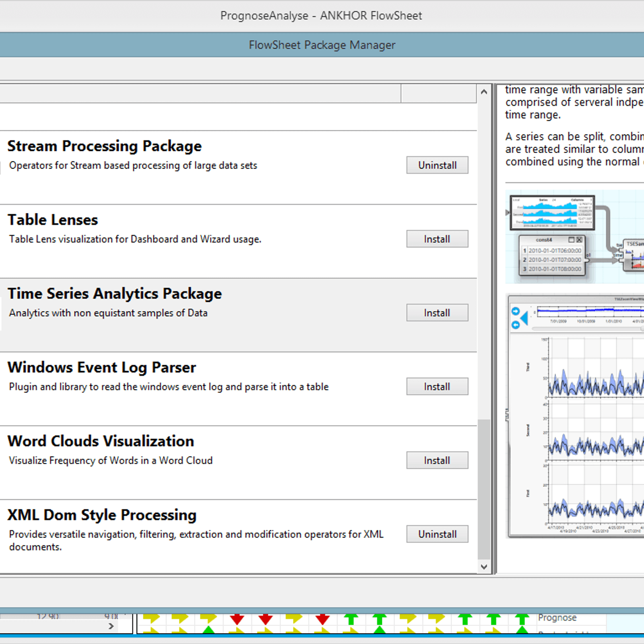Click the 'Analytics with non equistant samples' description
Image resolution: width=644 pixels, height=644 pixels.
108,313
